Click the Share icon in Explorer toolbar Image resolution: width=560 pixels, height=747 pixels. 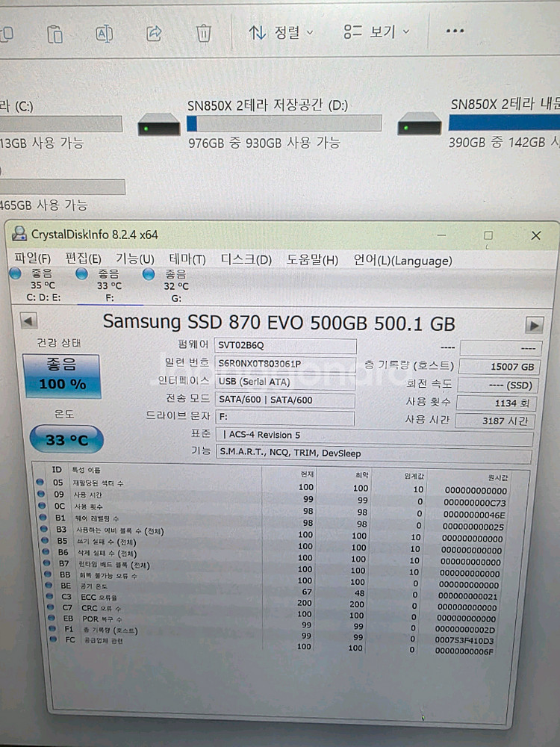click(154, 34)
